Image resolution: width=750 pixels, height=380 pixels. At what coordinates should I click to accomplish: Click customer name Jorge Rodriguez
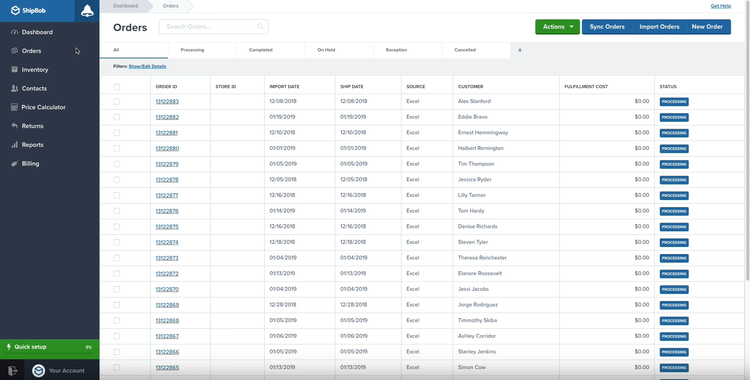click(x=477, y=305)
